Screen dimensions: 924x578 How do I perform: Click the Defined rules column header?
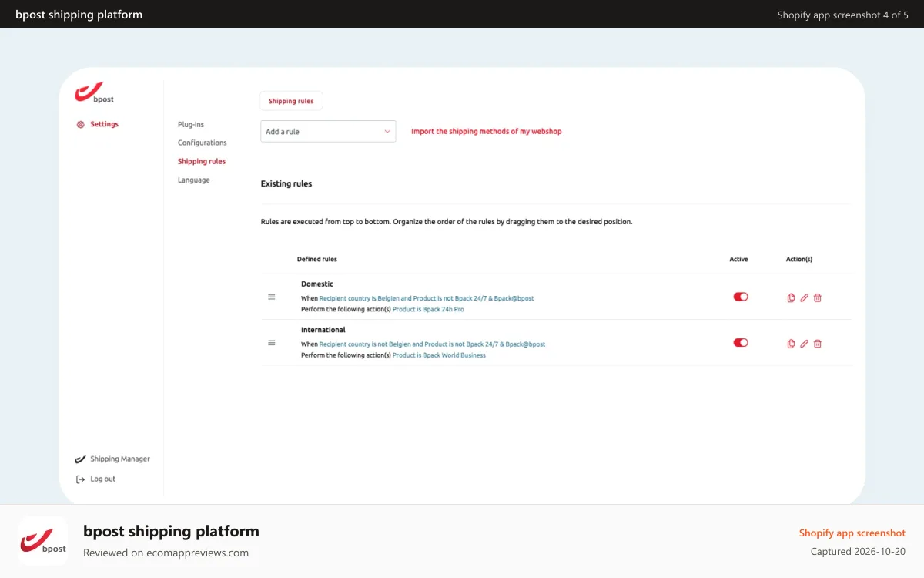coord(317,260)
